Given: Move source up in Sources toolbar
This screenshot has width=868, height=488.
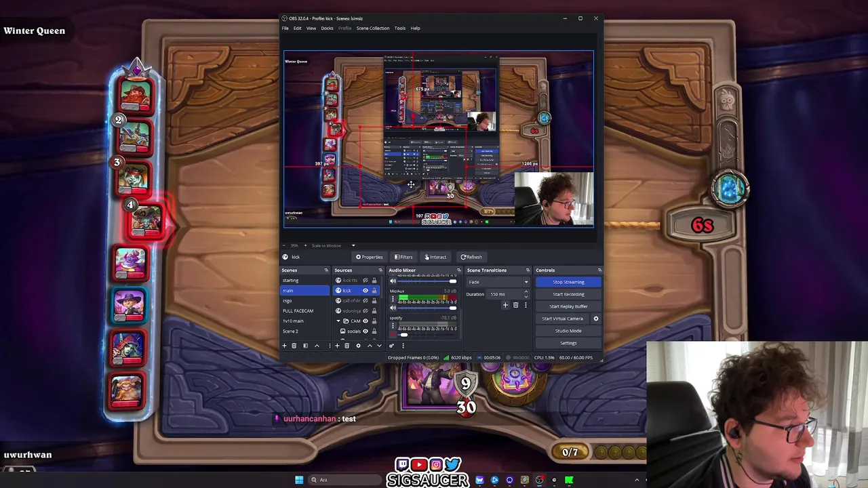Looking at the screenshot, I should [370, 346].
